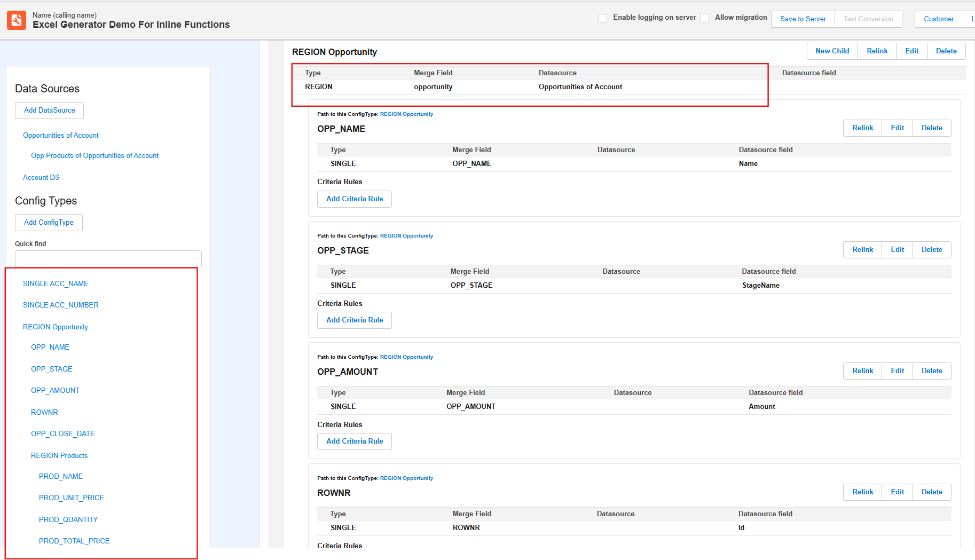The height and width of the screenshot is (560, 975).
Task: Delete the ROWNR config type
Action: [x=932, y=492]
